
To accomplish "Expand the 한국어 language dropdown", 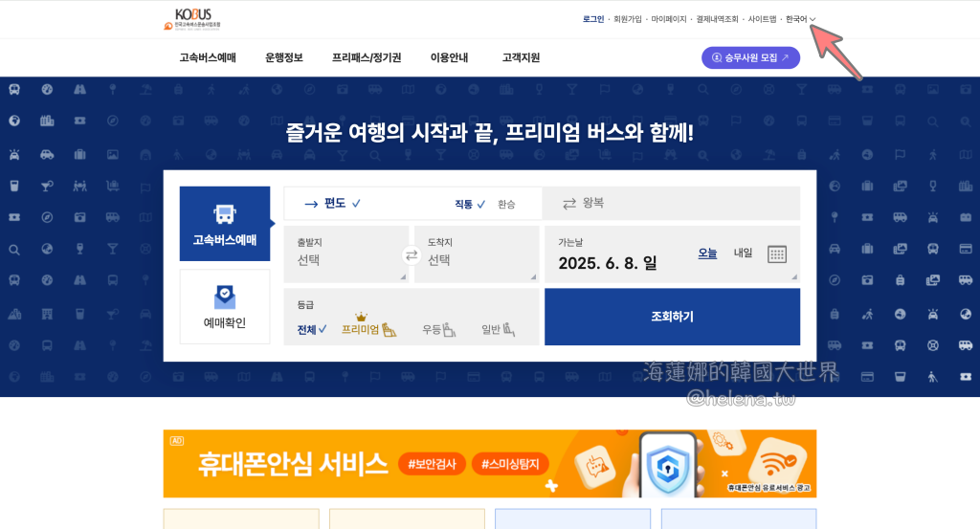I will pyautogui.click(x=801, y=19).
